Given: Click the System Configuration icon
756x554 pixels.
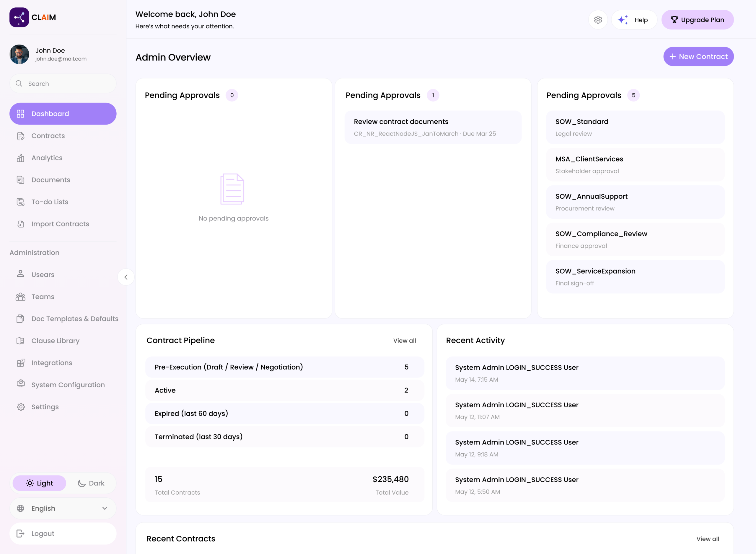Looking at the screenshot, I should tap(20, 384).
